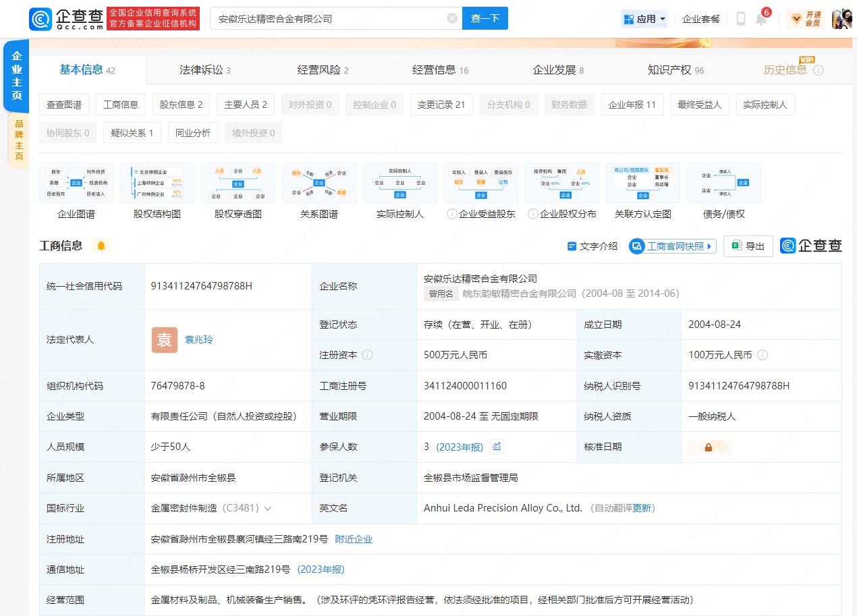Viewport: 857px width, 616px height.
Task: Clear the search box with X icon
Action: pos(452,18)
